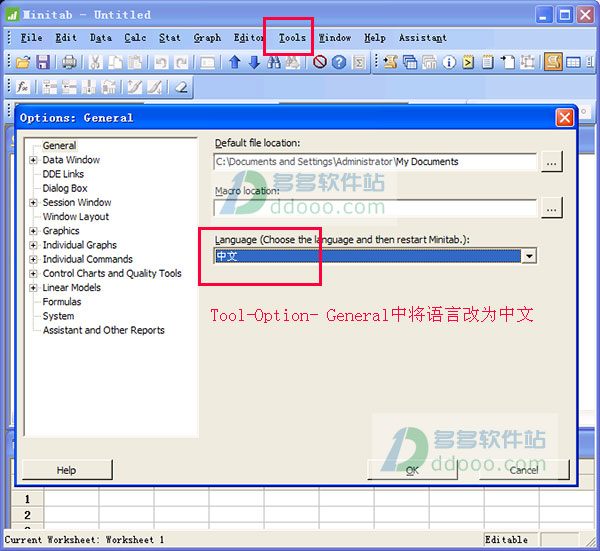Click the sigma StatGuide icon
The height and width of the screenshot is (551, 600).
coord(359,62)
